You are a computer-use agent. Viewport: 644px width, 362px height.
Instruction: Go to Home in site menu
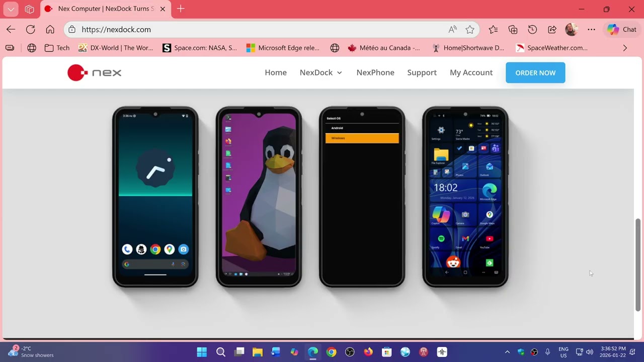pos(276,73)
